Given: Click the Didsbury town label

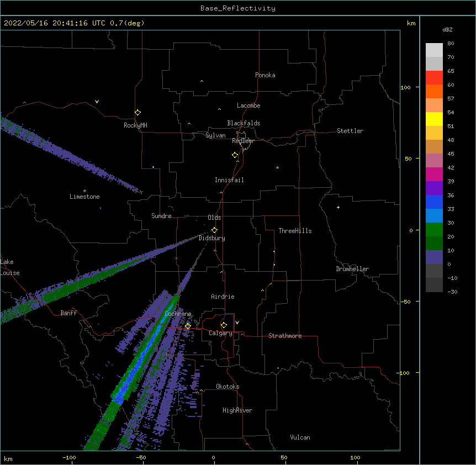Looking at the screenshot, I should click(212, 238).
